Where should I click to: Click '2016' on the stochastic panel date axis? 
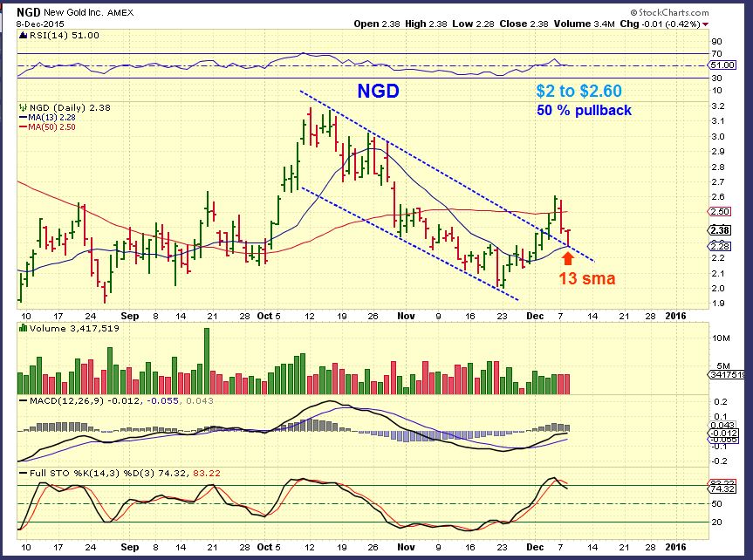[x=675, y=547]
